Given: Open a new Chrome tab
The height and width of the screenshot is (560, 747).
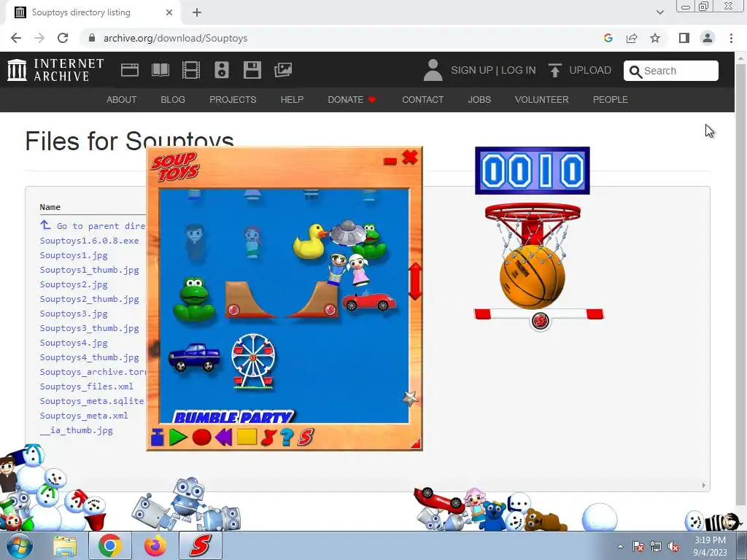Looking at the screenshot, I should point(197,12).
